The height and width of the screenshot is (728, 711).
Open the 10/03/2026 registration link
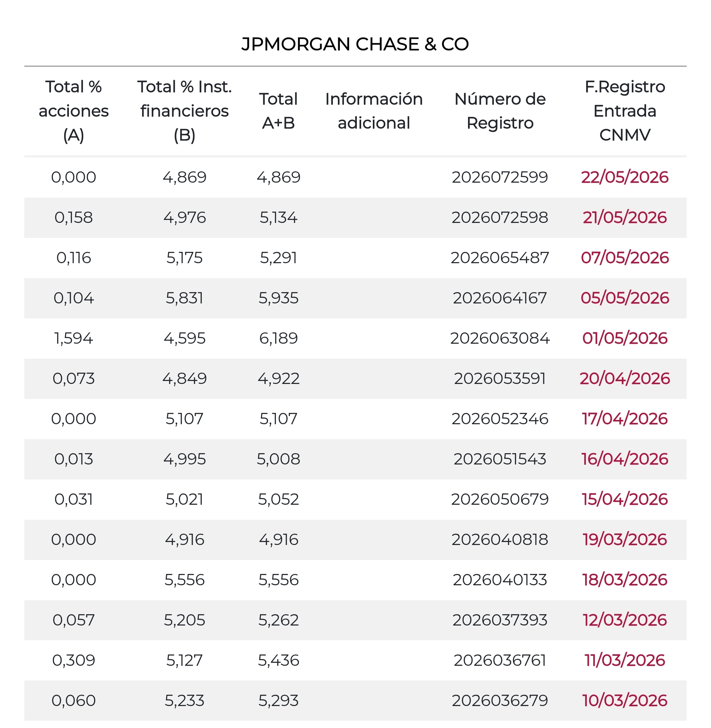point(625,701)
